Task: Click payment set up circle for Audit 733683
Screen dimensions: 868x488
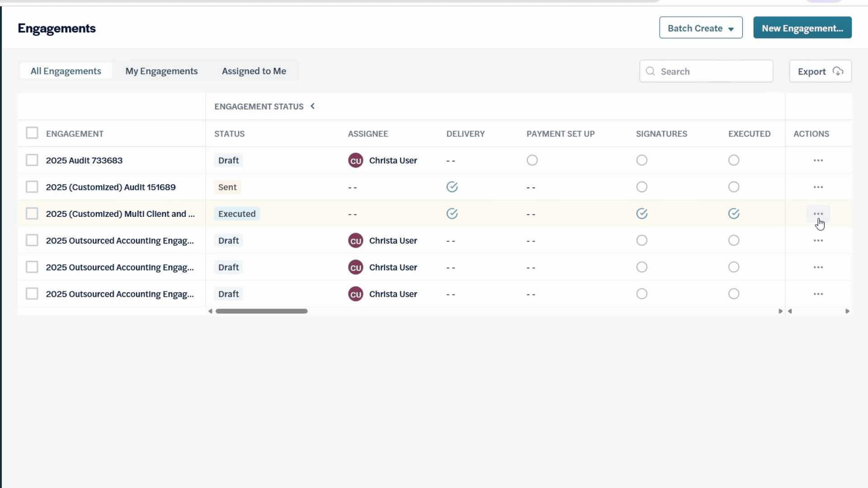Action: (532, 160)
